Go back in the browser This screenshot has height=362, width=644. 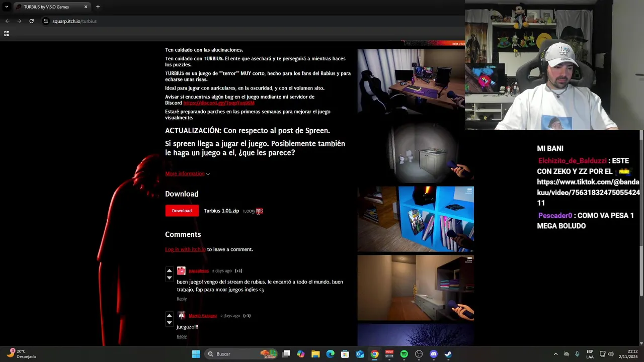pos(7,21)
